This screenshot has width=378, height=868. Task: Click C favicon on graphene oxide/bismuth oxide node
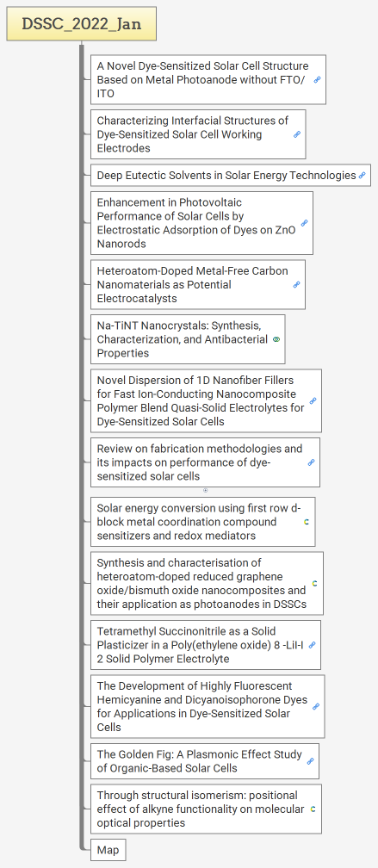pos(314,583)
